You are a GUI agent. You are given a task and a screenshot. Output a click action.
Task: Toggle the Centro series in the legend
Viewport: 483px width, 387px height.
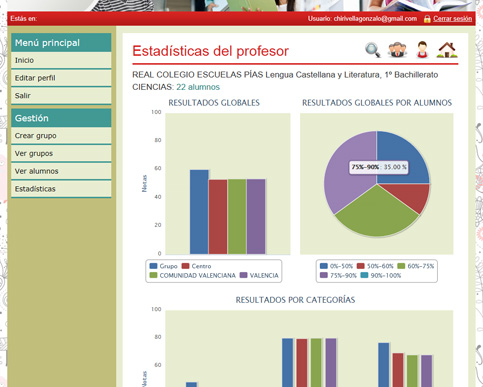point(196,266)
